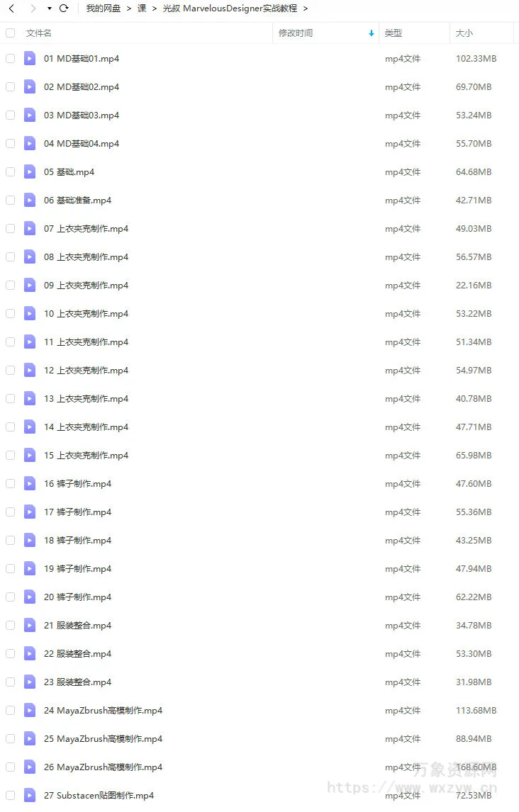
Task: Check the box for 21 服装整合.mp4
Action: tap(11, 626)
